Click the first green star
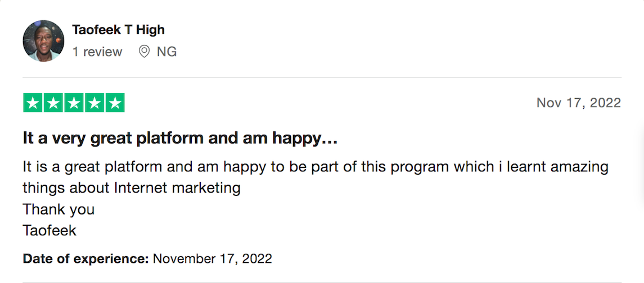 click(x=33, y=103)
